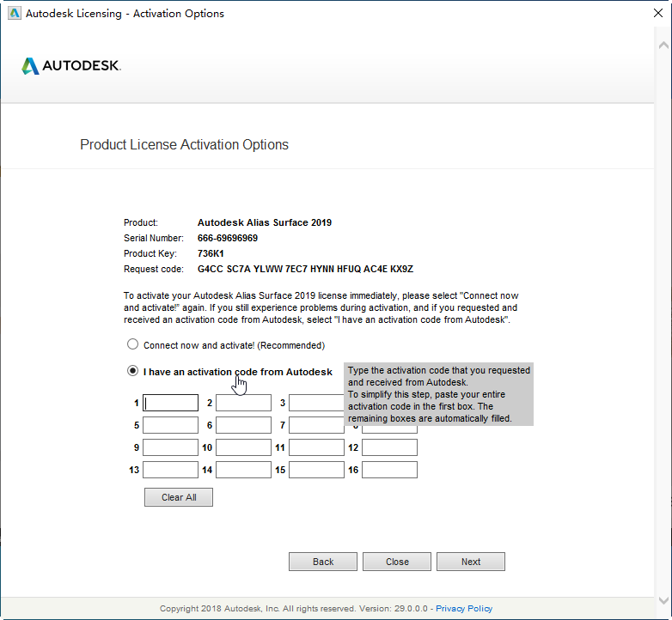672x620 pixels.
Task: Go Back to previous step
Action: (323, 562)
